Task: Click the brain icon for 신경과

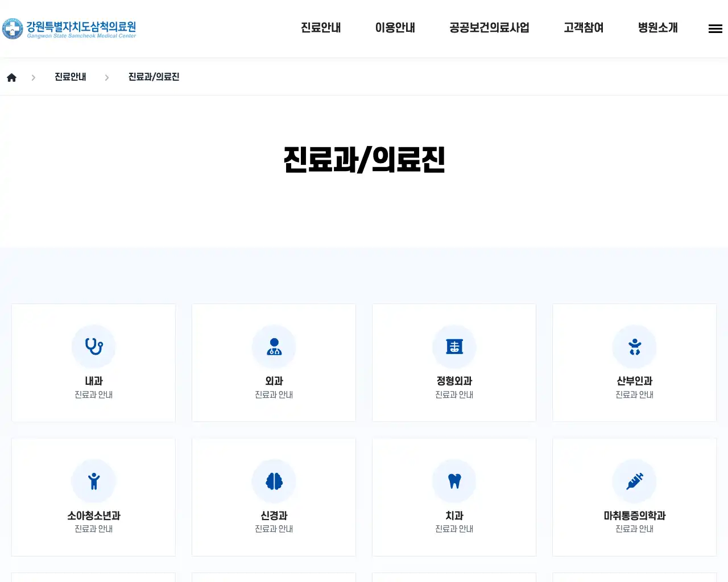Action: pos(274,481)
